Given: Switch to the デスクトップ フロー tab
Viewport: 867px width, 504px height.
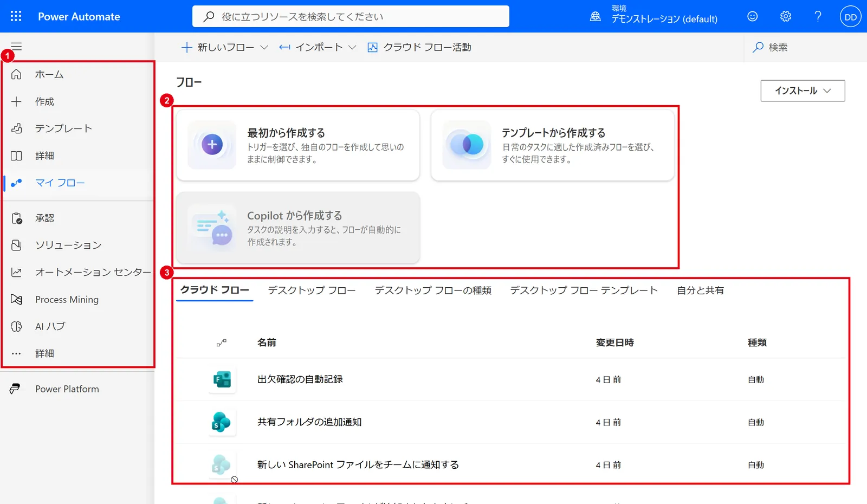Looking at the screenshot, I should click(312, 290).
